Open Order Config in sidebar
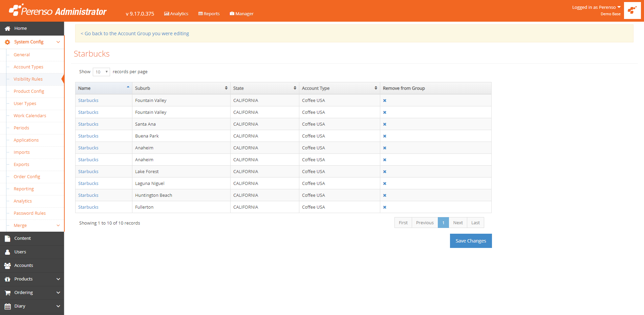Viewport: 644px width, 315px height. point(27,177)
